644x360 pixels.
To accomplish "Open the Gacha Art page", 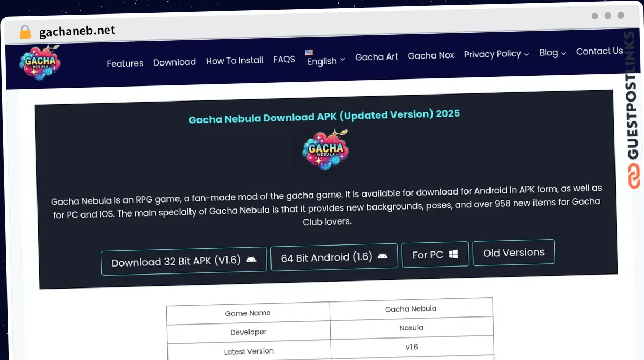I will (376, 56).
